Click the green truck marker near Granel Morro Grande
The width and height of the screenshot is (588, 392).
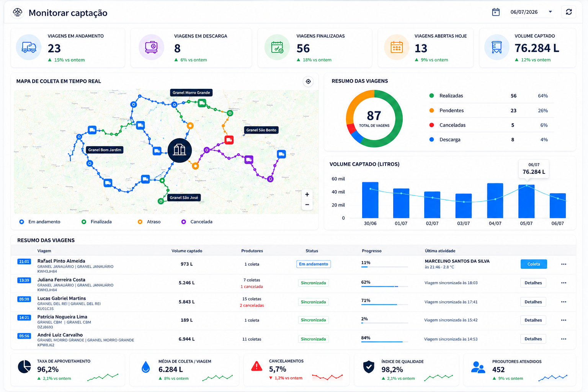pos(202,103)
